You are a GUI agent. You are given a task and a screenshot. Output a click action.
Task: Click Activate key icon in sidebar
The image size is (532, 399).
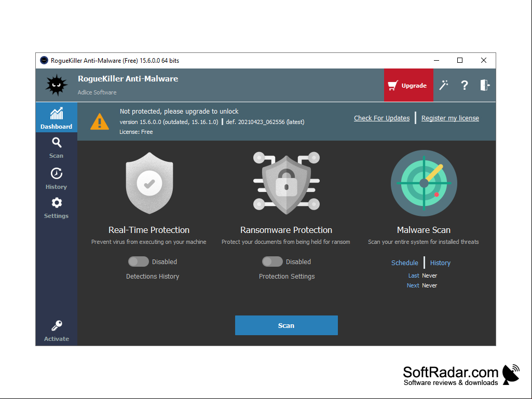(57, 331)
